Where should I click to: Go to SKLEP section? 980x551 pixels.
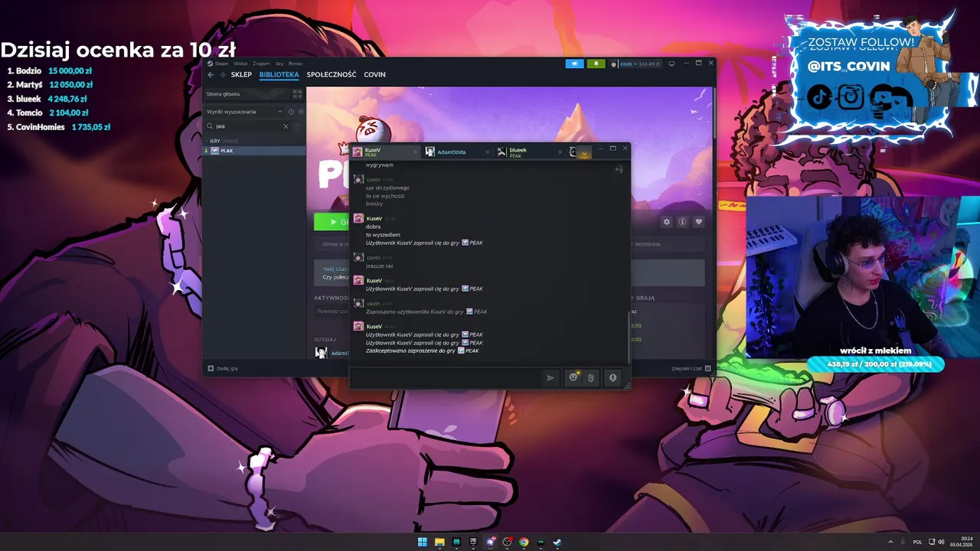[241, 75]
